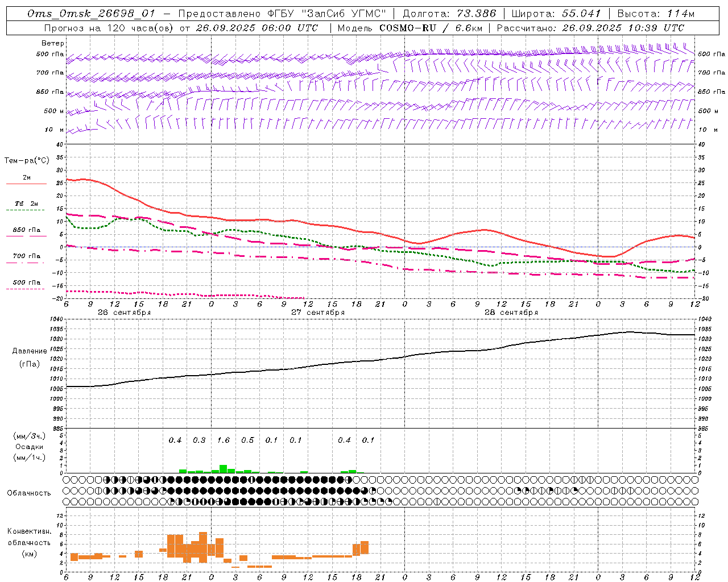Viewport: 728px width, 582px height.
Task: Click the Тем-ра(°C) axis label
Action: tap(27, 161)
